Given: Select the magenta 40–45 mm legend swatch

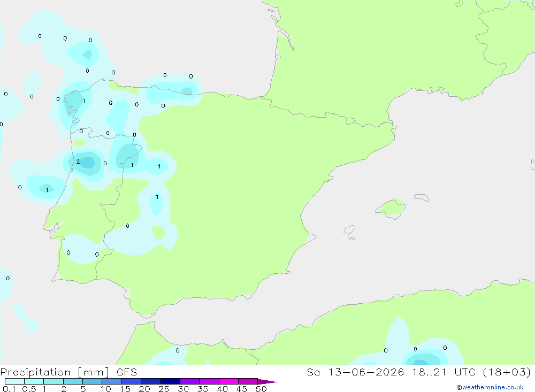Looking at the screenshot, I should (228, 381).
